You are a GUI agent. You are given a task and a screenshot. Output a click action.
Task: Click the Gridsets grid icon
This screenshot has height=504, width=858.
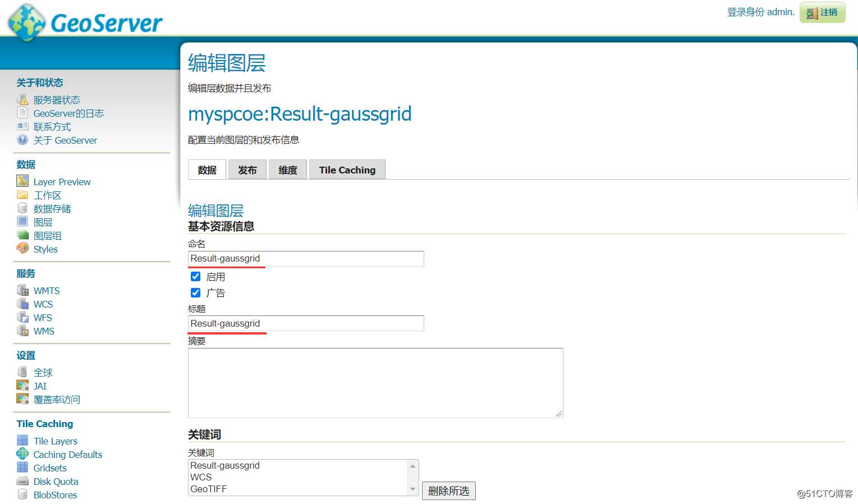(22, 467)
